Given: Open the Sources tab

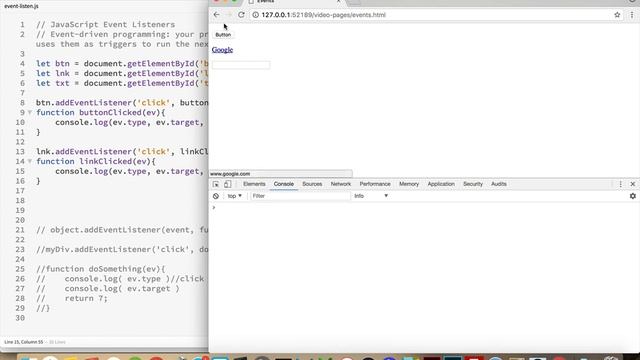Looking at the screenshot, I should coord(312,184).
